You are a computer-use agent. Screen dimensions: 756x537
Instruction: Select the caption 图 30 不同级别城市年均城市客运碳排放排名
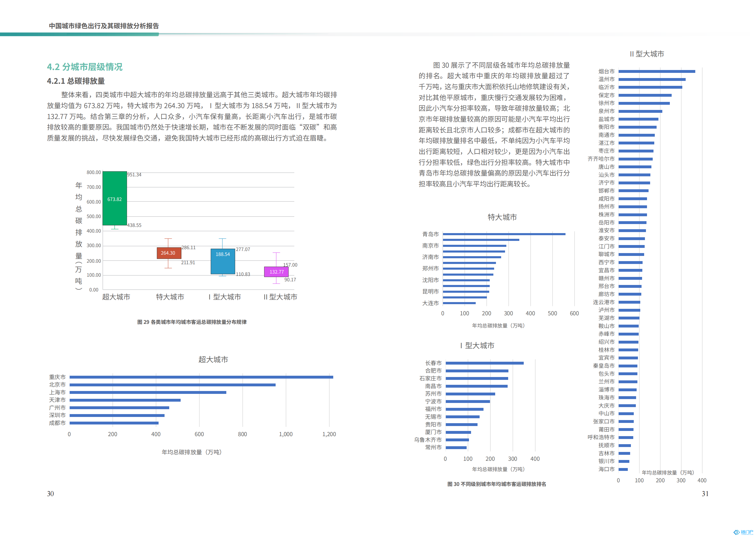pyautogui.click(x=497, y=484)
